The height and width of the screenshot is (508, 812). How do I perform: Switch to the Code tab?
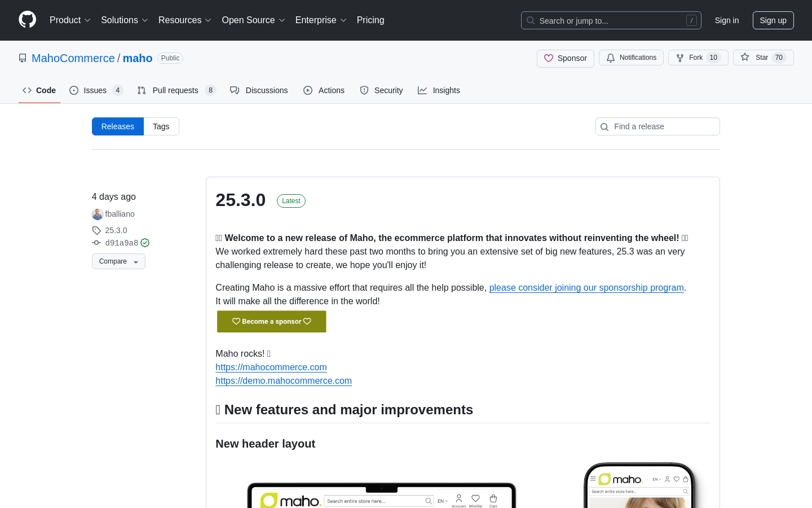39,90
